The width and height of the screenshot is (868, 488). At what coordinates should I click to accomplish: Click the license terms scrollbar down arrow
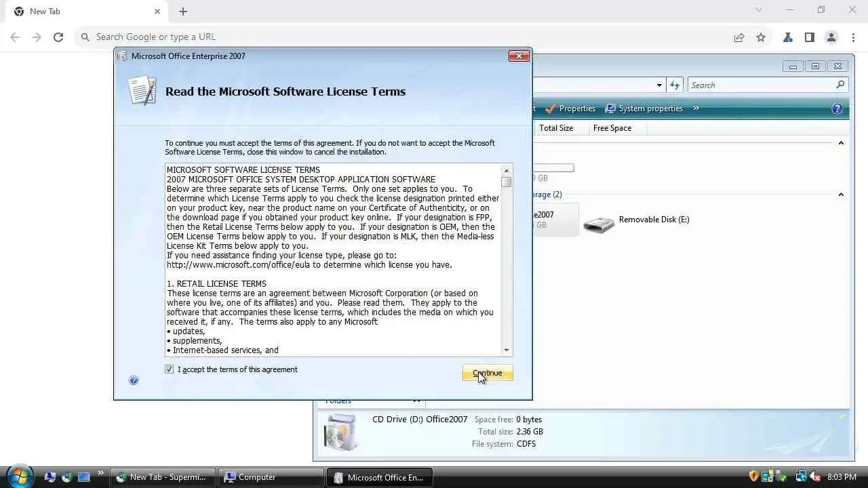506,350
